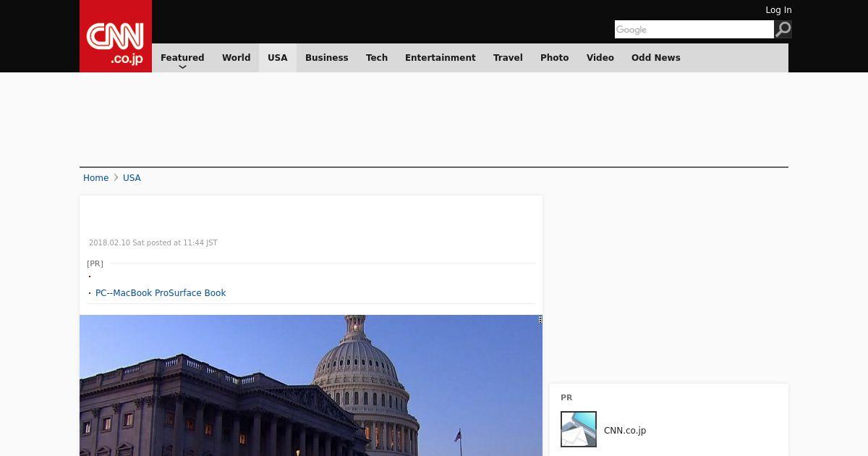Expand the Featured dropdown chevron
The width and height of the screenshot is (868, 456).
tap(182, 67)
